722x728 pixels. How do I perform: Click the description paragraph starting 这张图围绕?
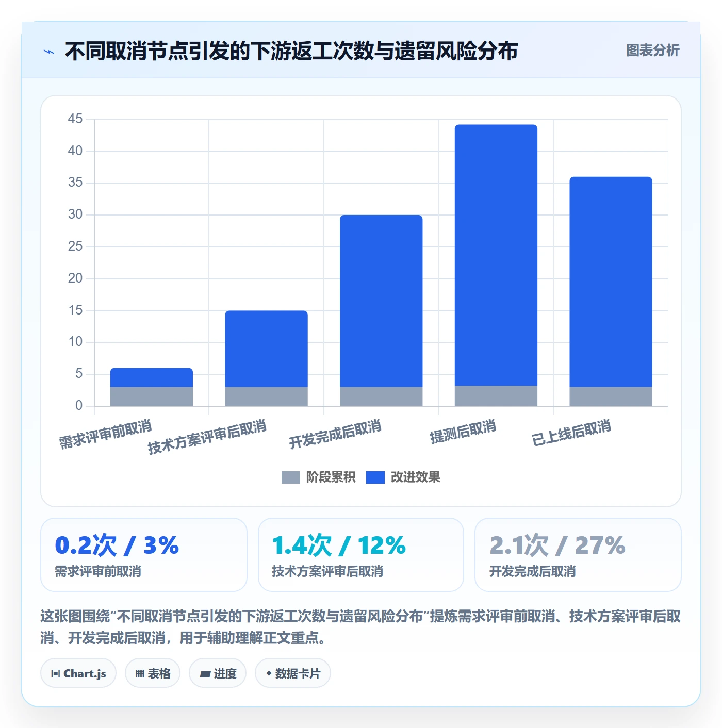tap(360, 627)
